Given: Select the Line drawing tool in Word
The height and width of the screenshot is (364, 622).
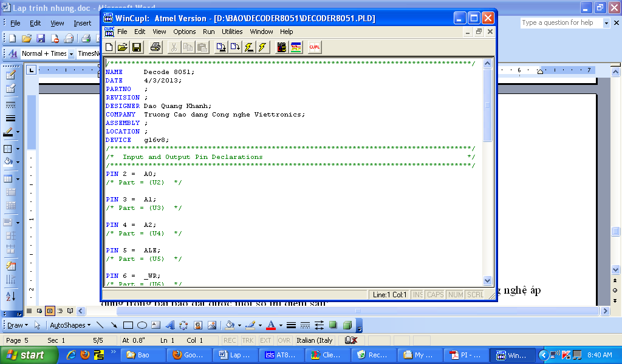Looking at the screenshot, I should pyautogui.click(x=100, y=325).
